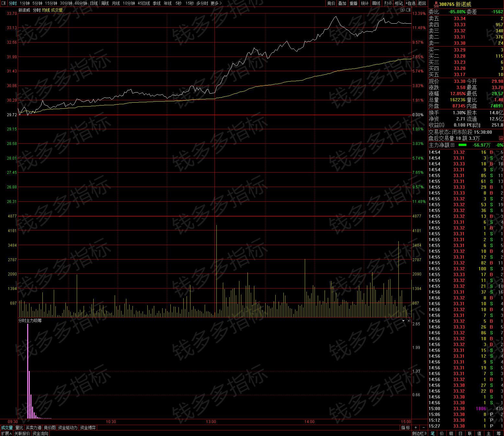Image resolution: width=504 pixels, height=436 pixels.
Task: Open the 45日线 chart tab
Action: pyautogui.click(x=144, y=3)
